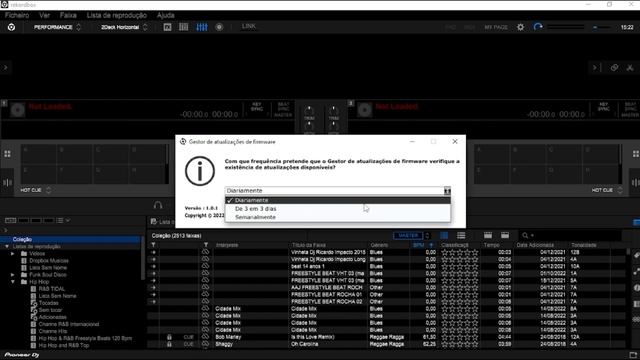Click load arrow on 'beat 14 anos 1' row
The height and width of the screenshot is (360, 640).
click(153, 266)
